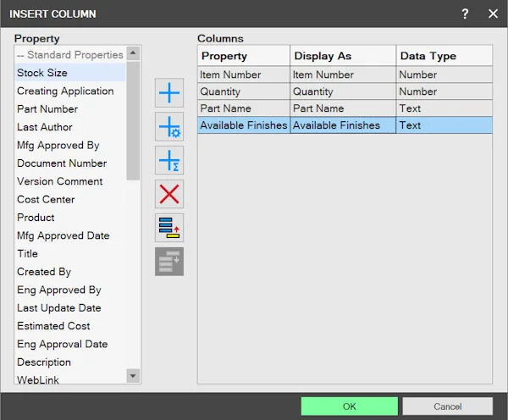
Task: Click add column with gear settings icon
Action: pos(169,127)
